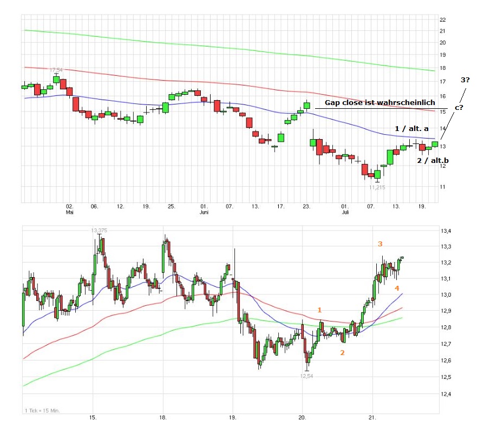Click orange wave label 2
504x426 pixels.
coord(342,352)
